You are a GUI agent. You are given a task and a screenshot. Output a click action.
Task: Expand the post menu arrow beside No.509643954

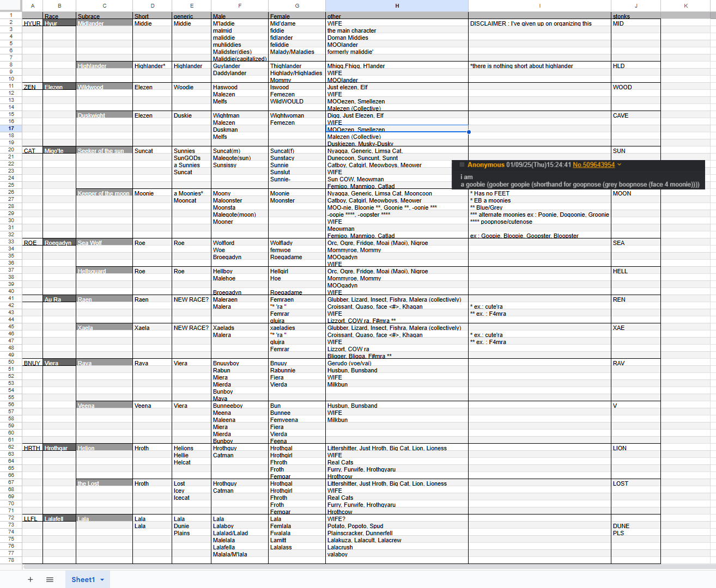(620, 164)
